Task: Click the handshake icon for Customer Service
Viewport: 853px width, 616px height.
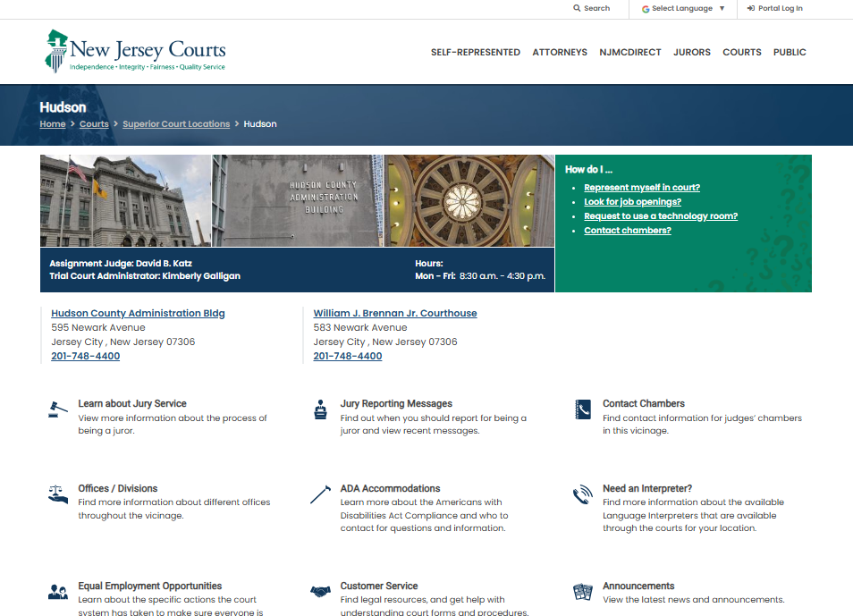Action: tap(320, 592)
